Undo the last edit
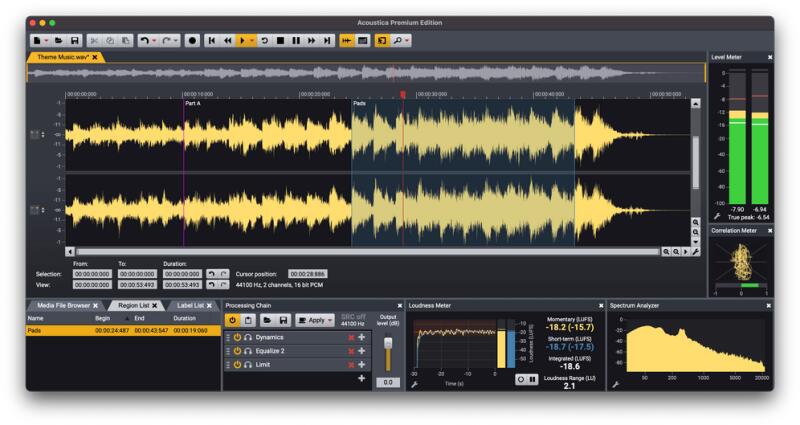Viewport: 800px width, 425px height. [x=144, y=40]
